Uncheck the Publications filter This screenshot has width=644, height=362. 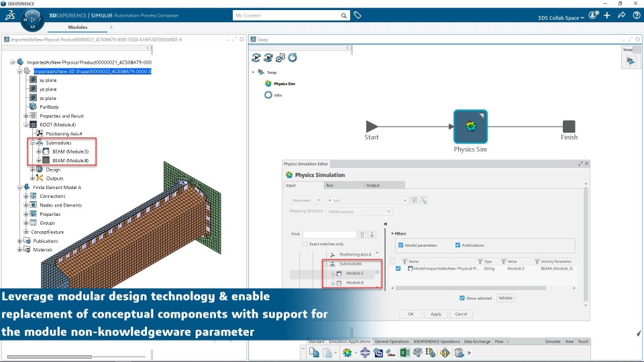(458, 245)
